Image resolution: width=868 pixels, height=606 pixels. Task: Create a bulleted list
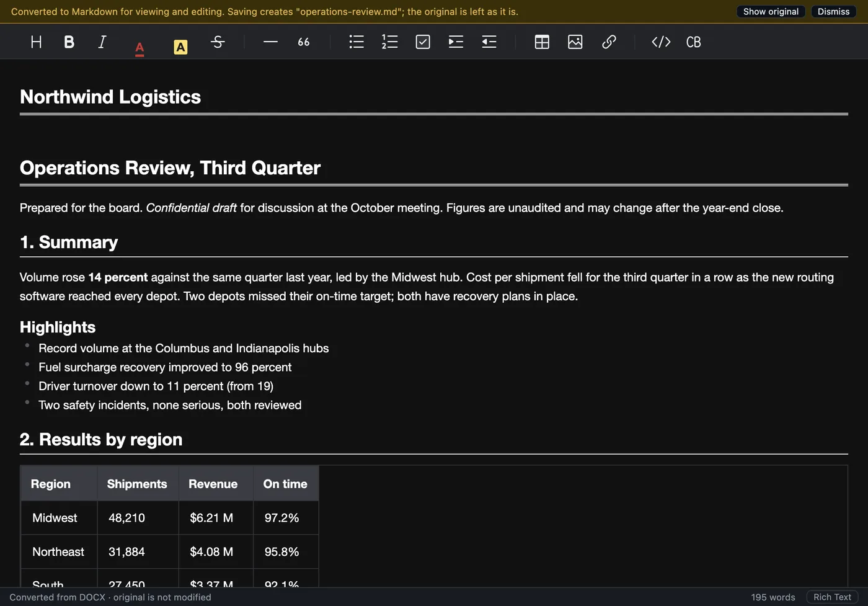coord(356,42)
